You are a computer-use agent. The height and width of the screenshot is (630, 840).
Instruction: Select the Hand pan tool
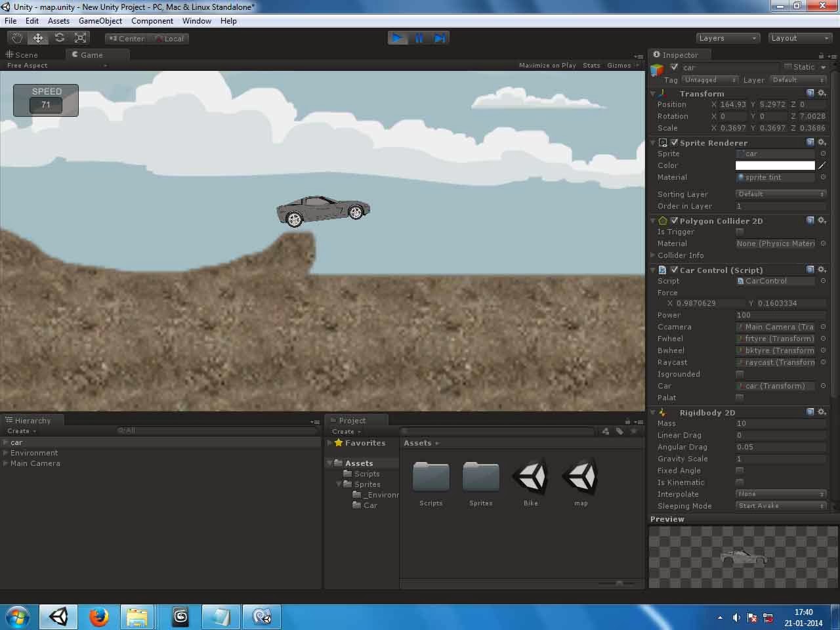(x=16, y=37)
